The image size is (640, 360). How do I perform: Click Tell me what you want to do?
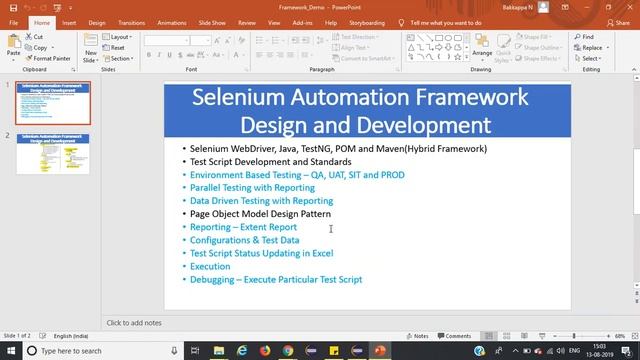coord(446,23)
